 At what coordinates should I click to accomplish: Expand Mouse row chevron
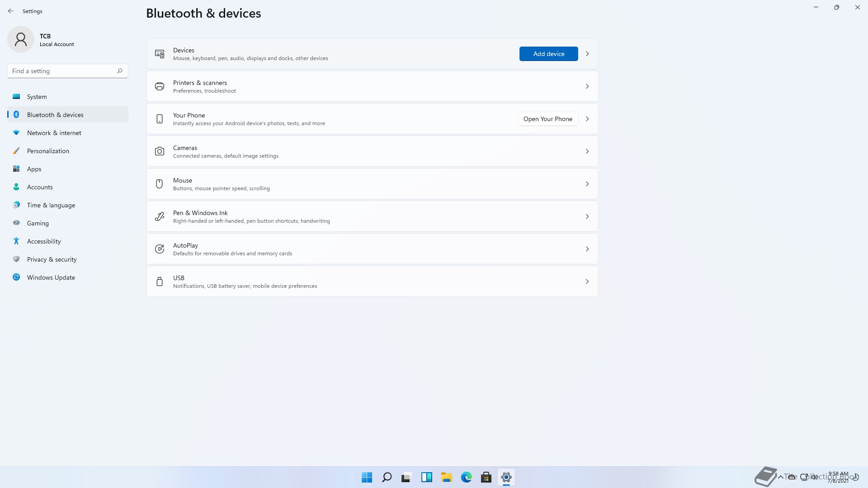(x=587, y=184)
